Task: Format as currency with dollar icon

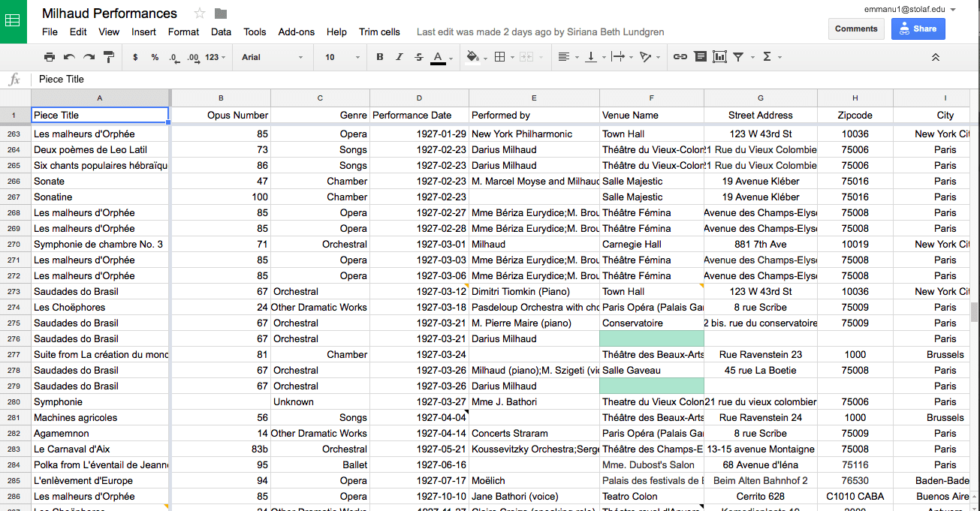Action: 135,57
